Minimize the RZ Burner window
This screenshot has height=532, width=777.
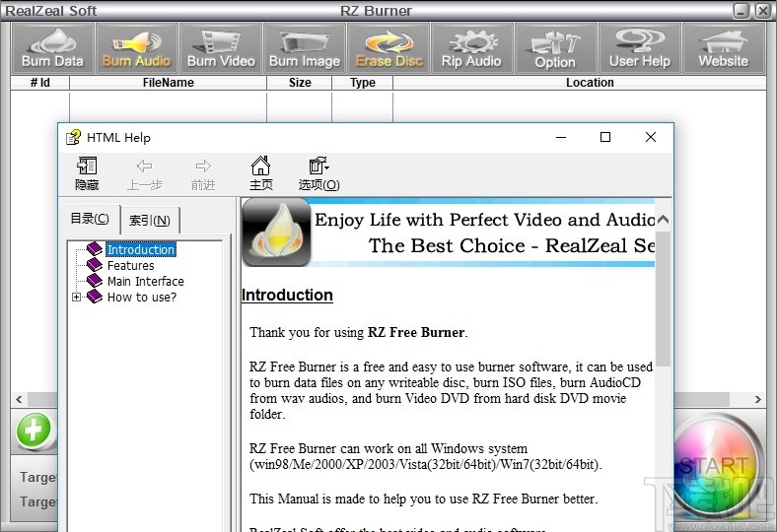click(742, 11)
